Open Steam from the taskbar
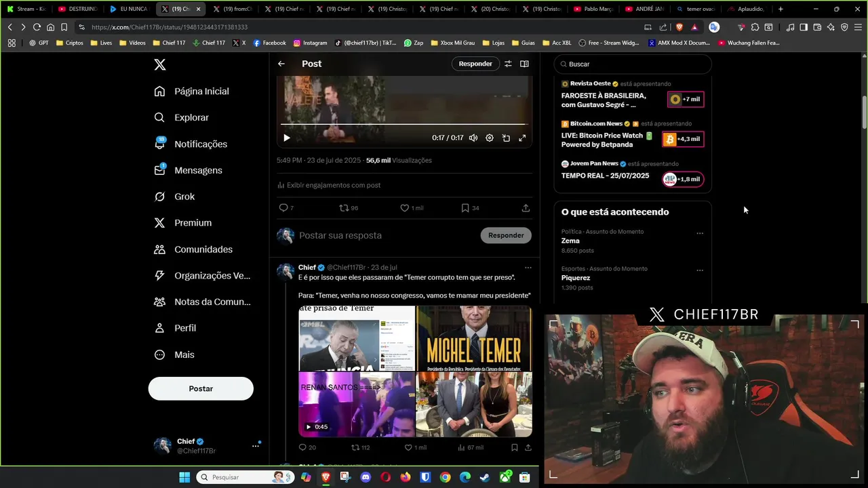Image resolution: width=868 pixels, height=488 pixels. (485, 477)
